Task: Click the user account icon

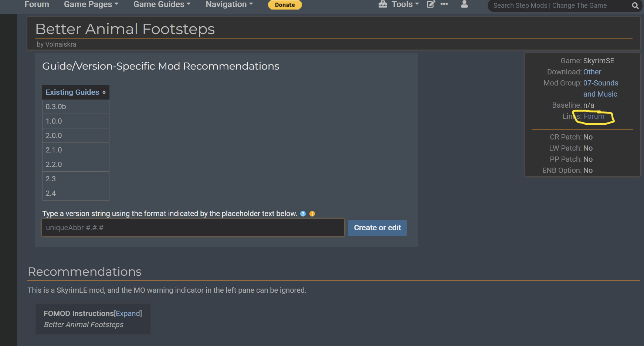Action: pos(464,4)
